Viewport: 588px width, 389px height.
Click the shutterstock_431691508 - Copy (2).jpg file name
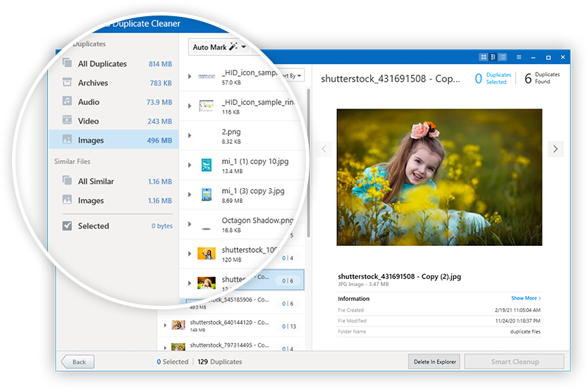(x=399, y=276)
